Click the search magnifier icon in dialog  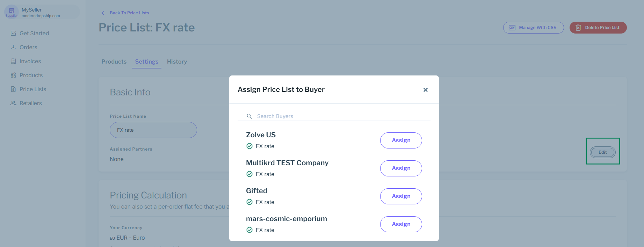click(249, 116)
